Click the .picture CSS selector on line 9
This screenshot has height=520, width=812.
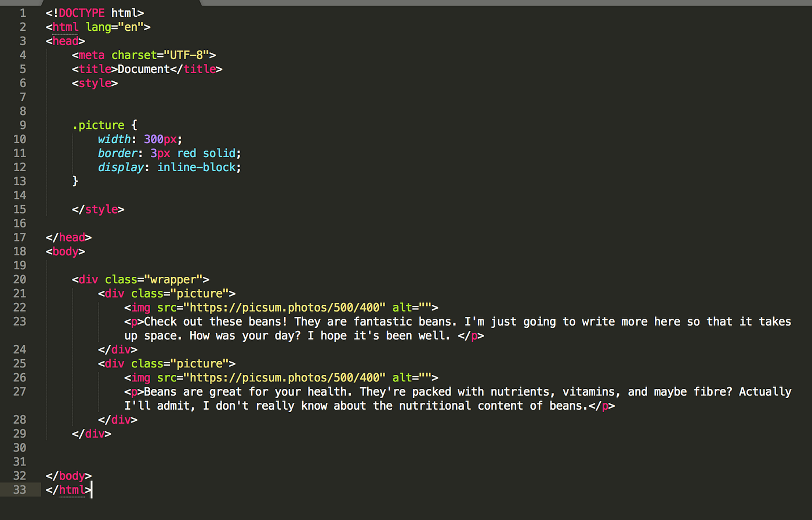pos(98,125)
